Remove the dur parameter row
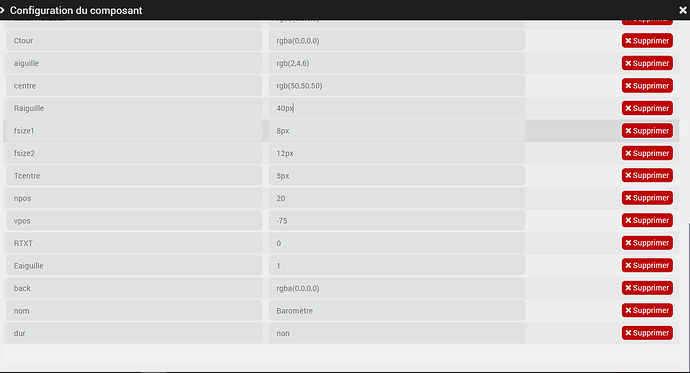This screenshot has height=373, width=690. point(647,333)
